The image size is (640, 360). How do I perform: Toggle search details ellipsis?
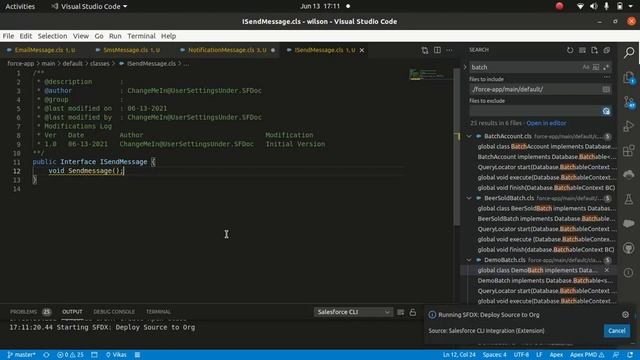pos(607,77)
